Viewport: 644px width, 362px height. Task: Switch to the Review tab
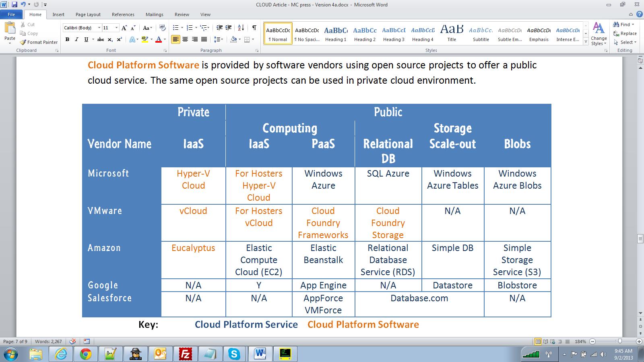[182, 14]
